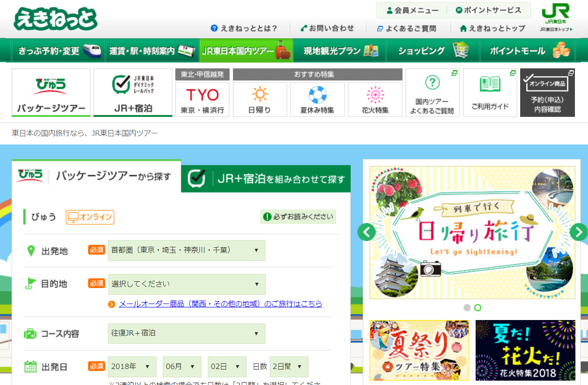This screenshot has width=588, height=385.
Task: Click the えきねっと logo
Action: pyautogui.click(x=55, y=19)
